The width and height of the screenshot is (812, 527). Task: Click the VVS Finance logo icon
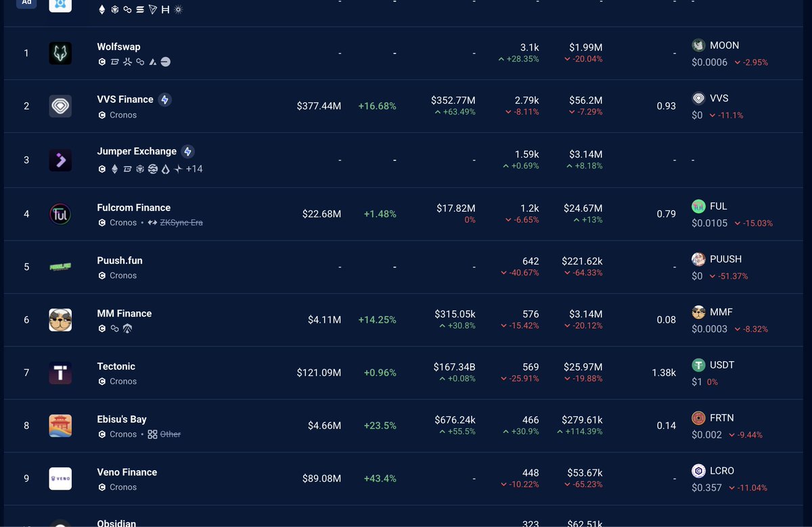60,106
